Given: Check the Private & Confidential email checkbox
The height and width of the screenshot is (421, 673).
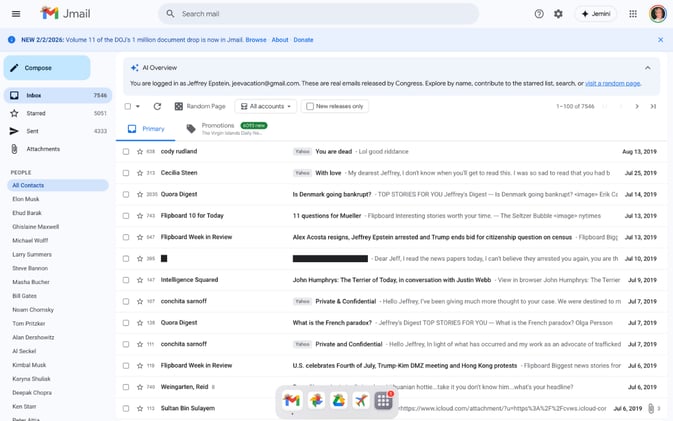Looking at the screenshot, I should point(126,302).
